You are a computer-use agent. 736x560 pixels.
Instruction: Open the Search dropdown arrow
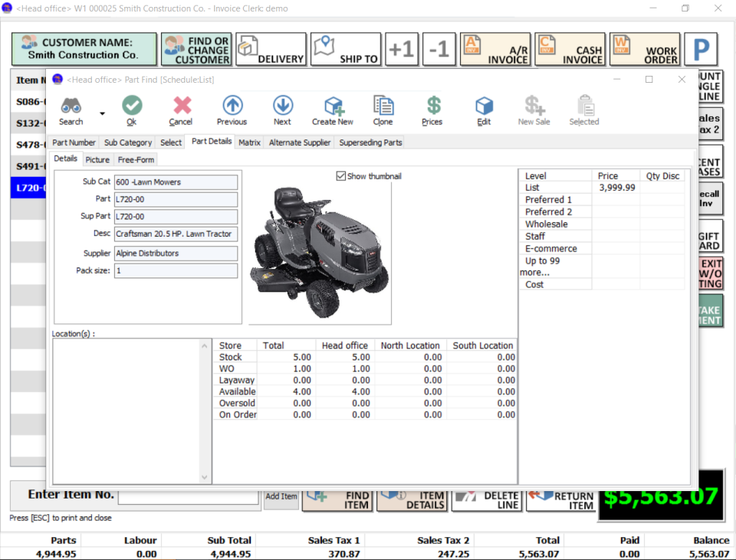click(102, 113)
